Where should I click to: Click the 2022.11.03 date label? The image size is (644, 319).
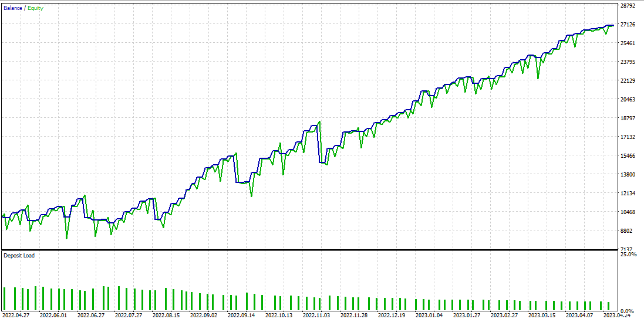tap(316, 315)
